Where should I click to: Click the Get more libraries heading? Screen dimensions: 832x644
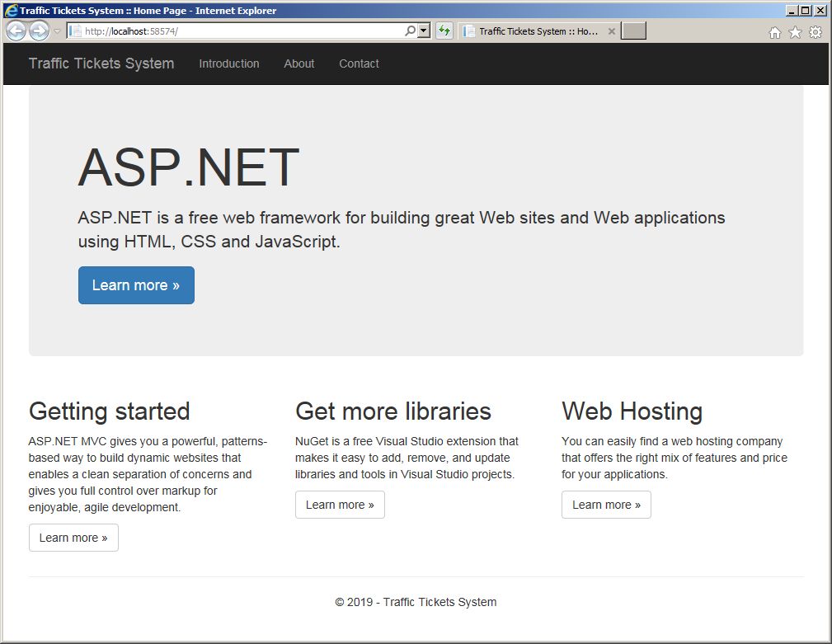(x=393, y=411)
